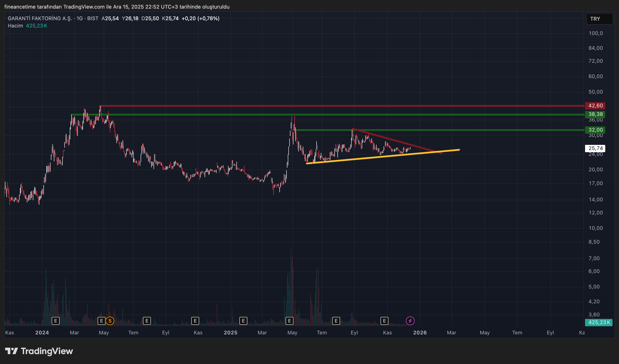Click the red 42,60 price label
The image size is (619, 364).
tap(595, 106)
